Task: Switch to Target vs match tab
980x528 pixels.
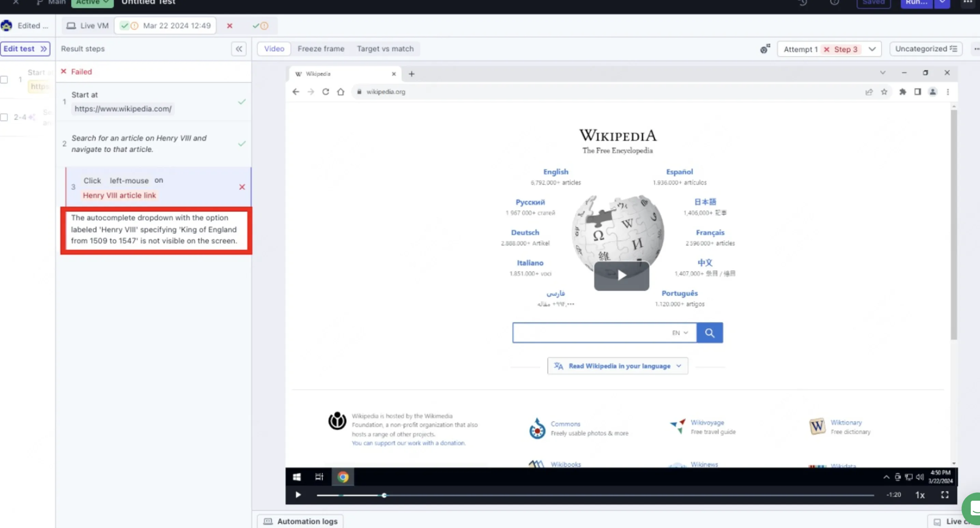Action: 385,49
